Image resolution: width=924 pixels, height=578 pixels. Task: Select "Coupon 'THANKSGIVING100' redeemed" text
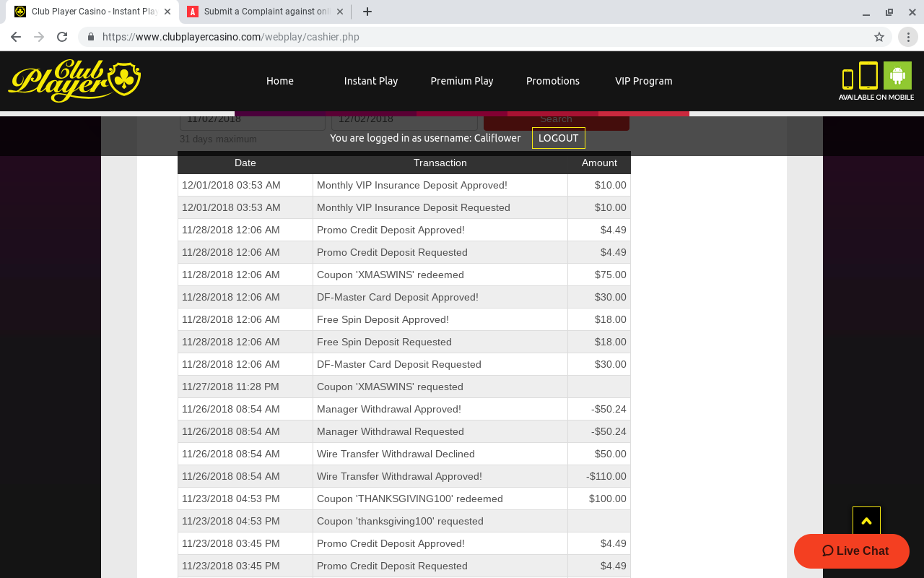pos(410,499)
